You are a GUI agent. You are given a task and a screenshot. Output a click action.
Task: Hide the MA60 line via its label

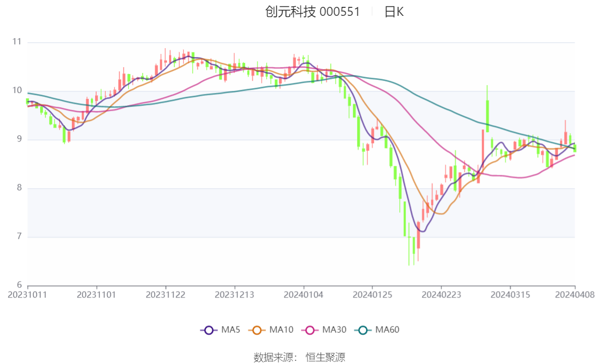coord(387,330)
